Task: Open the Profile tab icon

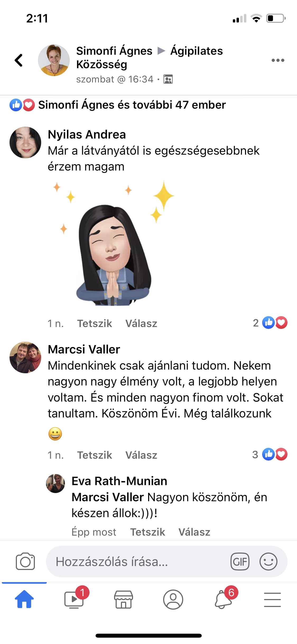Action: coord(173,599)
